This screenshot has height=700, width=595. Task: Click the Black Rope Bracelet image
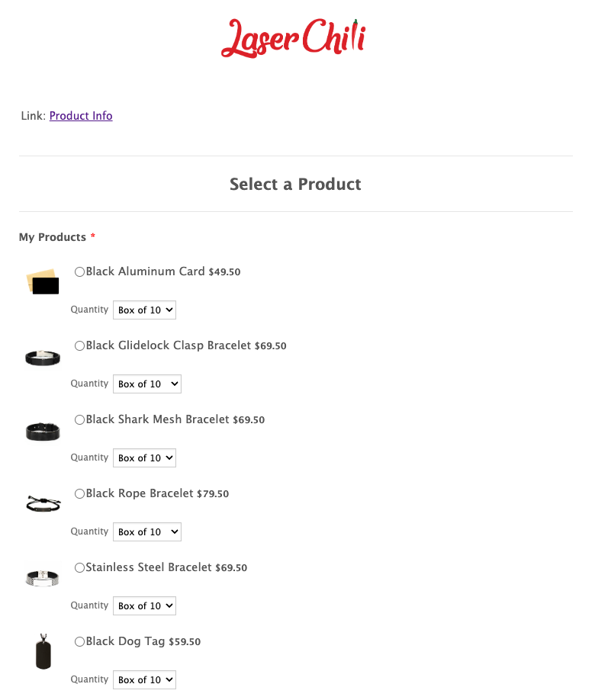coord(43,504)
